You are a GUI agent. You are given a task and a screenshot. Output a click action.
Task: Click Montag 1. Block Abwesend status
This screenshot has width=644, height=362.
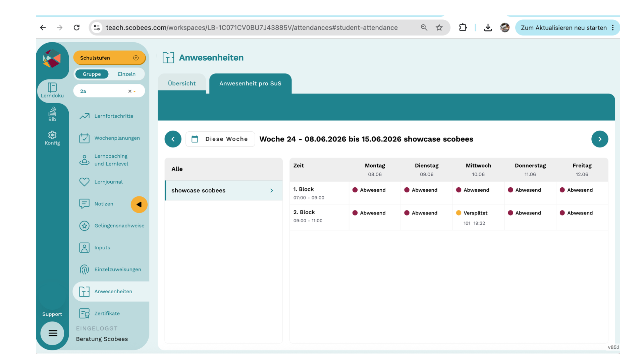tap(369, 190)
